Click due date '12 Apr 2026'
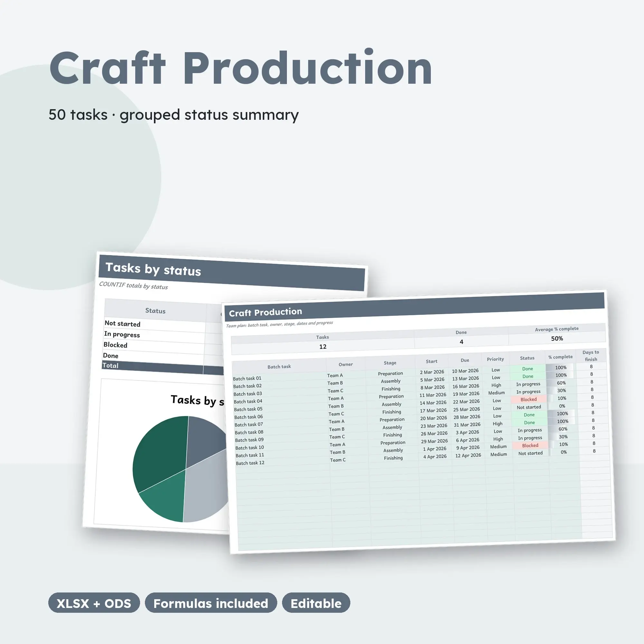644x644 pixels. [468, 455]
